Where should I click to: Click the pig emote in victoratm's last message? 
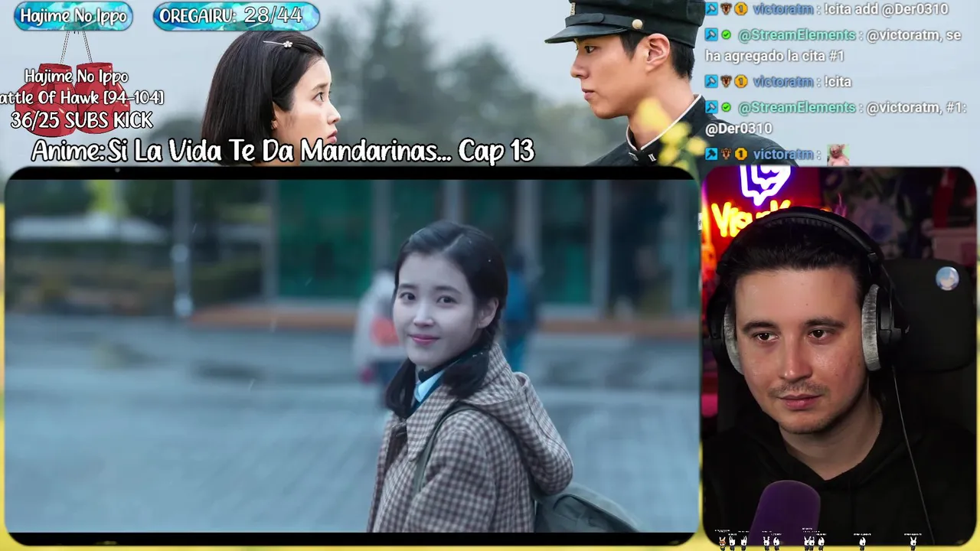pos(838,155)
